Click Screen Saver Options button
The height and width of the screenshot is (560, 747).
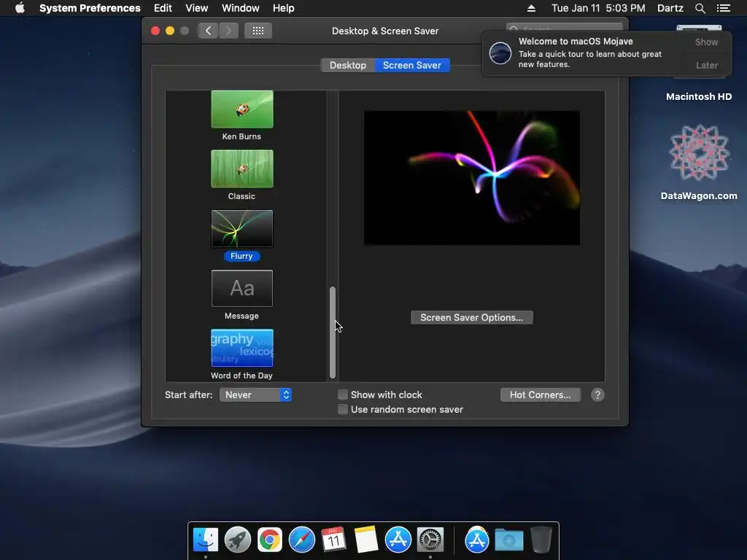pyautogui.click(x=472, y=318)
